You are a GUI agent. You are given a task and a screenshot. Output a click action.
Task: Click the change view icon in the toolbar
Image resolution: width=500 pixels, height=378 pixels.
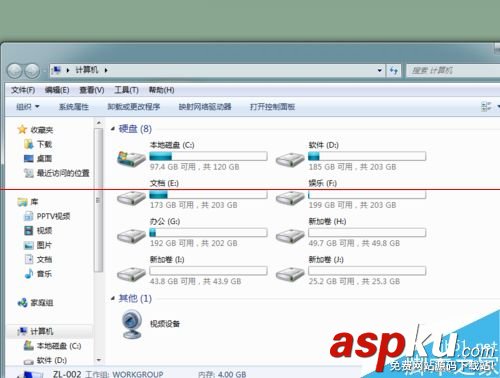pyautogui.click(x=486, y=107)
